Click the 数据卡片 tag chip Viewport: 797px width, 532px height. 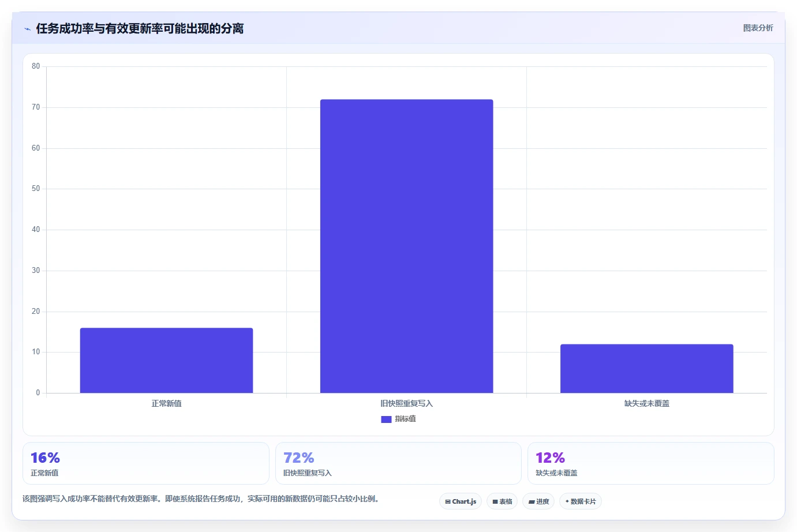point(581,501)
